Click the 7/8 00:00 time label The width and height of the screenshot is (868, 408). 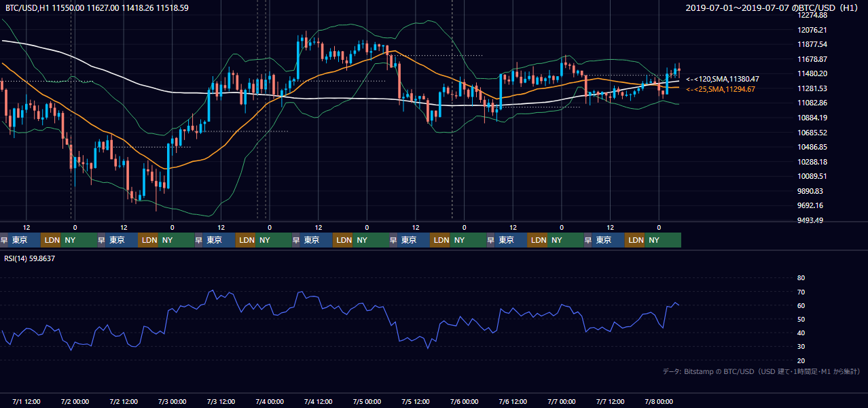[659, 402]
